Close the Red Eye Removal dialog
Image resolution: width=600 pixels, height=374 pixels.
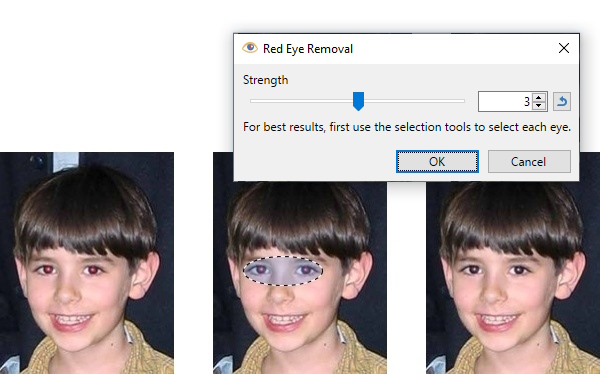click(x=564, y=48)
